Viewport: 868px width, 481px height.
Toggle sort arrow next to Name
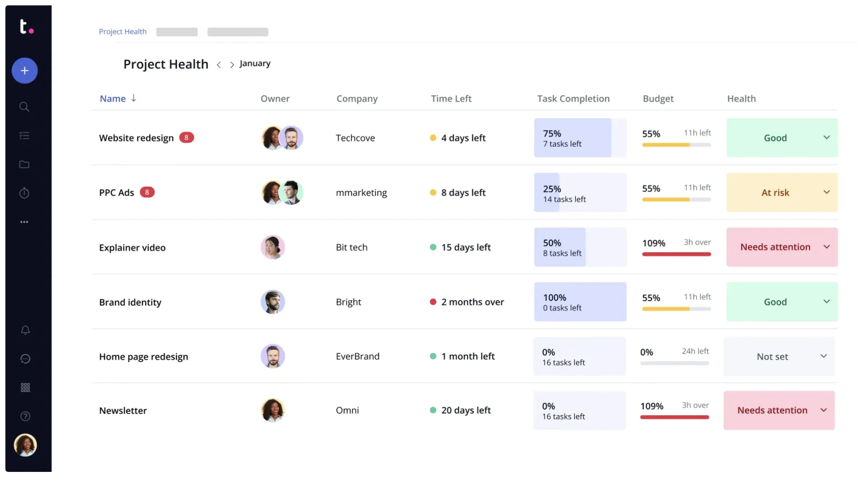pos(134,98)
